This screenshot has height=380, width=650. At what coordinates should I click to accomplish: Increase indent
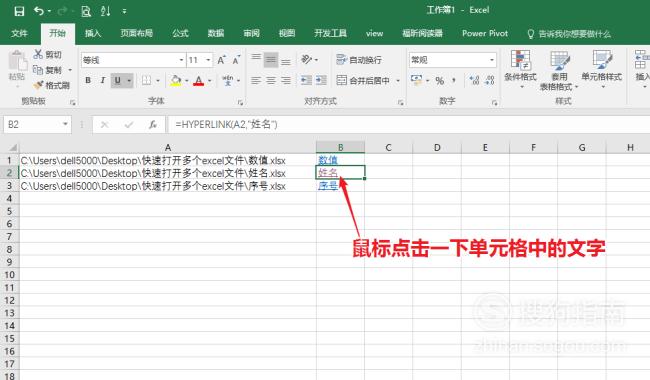click(x=321, y=80)
